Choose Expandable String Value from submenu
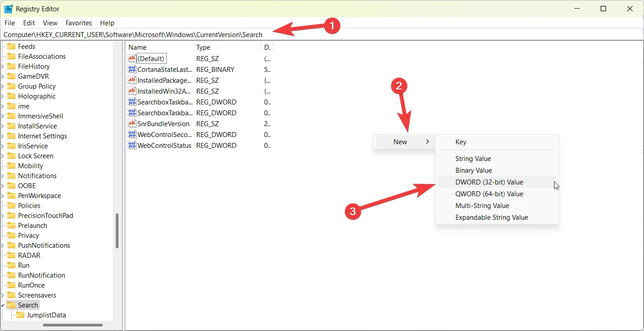This screenshot has height=331, width=644. pos(497,217)
